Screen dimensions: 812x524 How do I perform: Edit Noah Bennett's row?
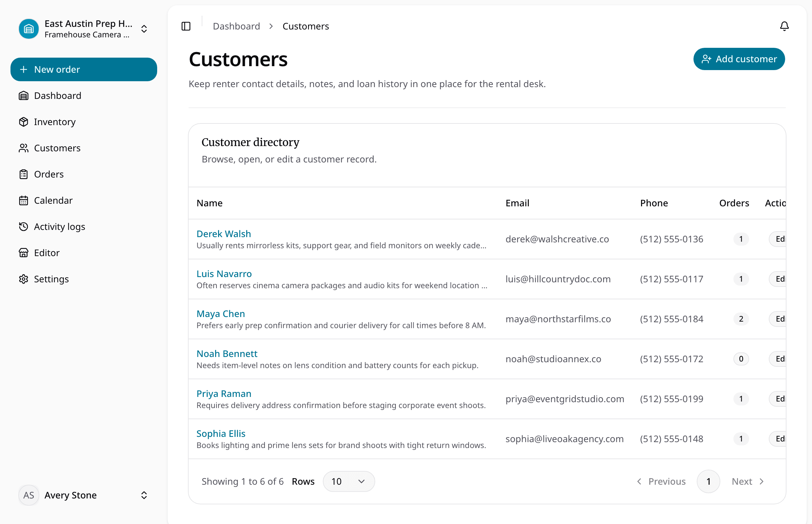point(778,359)
